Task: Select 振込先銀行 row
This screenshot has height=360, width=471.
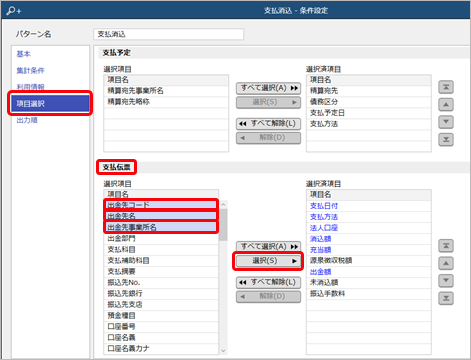Action: [x=161, y=293]
